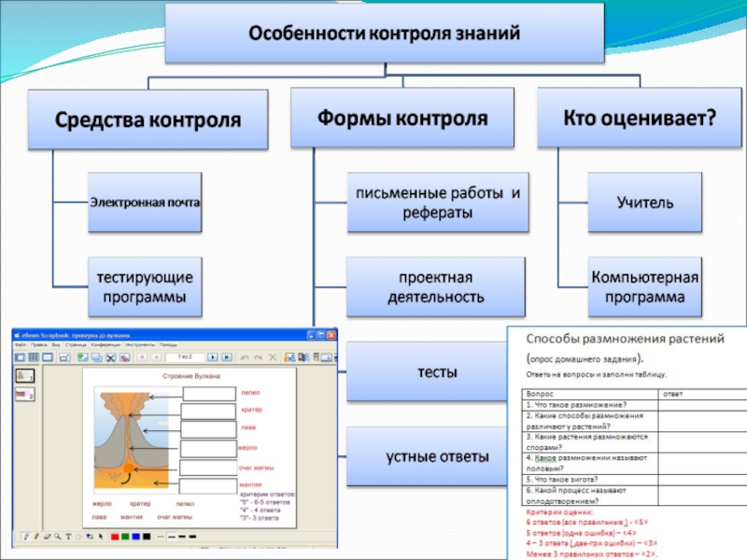This screenshot has width=747, height=560.
Task: Click table row '1. Что такое размножение?'
Action: [x=635, y=405]
